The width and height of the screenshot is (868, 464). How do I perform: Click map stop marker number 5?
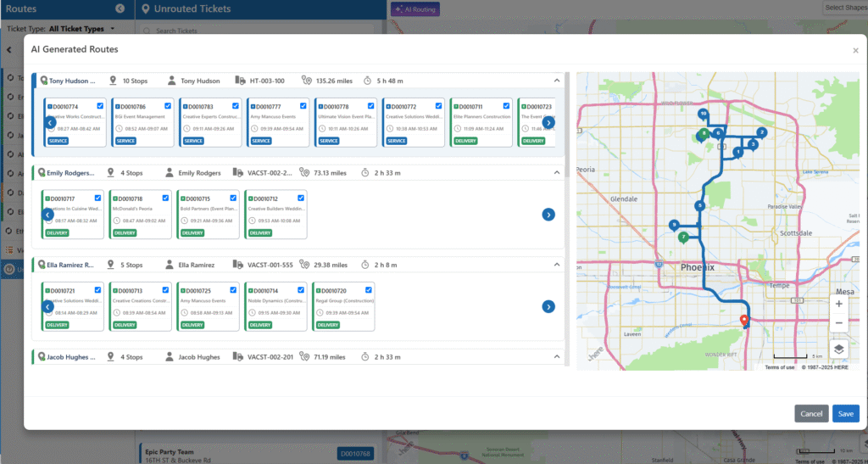(699, 206)
